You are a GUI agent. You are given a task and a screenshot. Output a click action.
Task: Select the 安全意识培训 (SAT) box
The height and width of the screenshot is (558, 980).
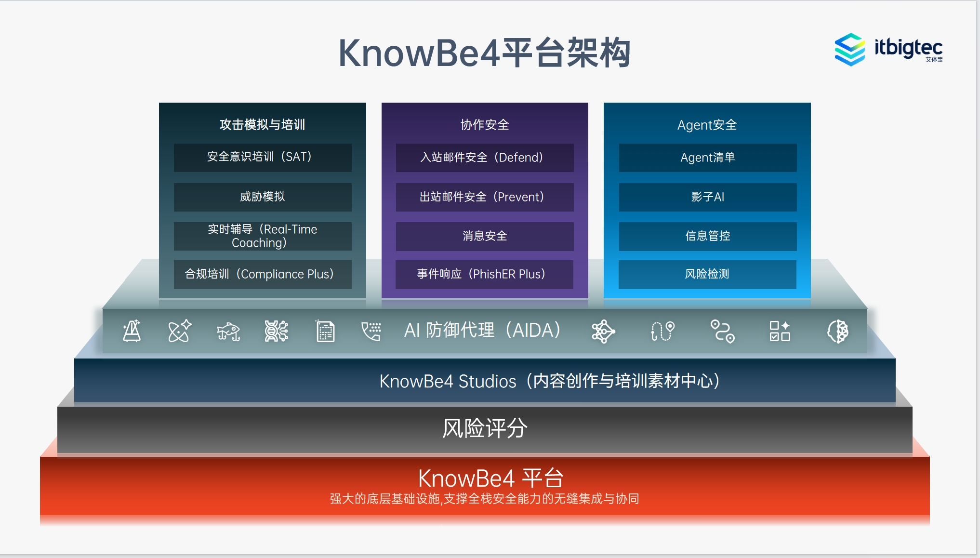coord(263,158)
